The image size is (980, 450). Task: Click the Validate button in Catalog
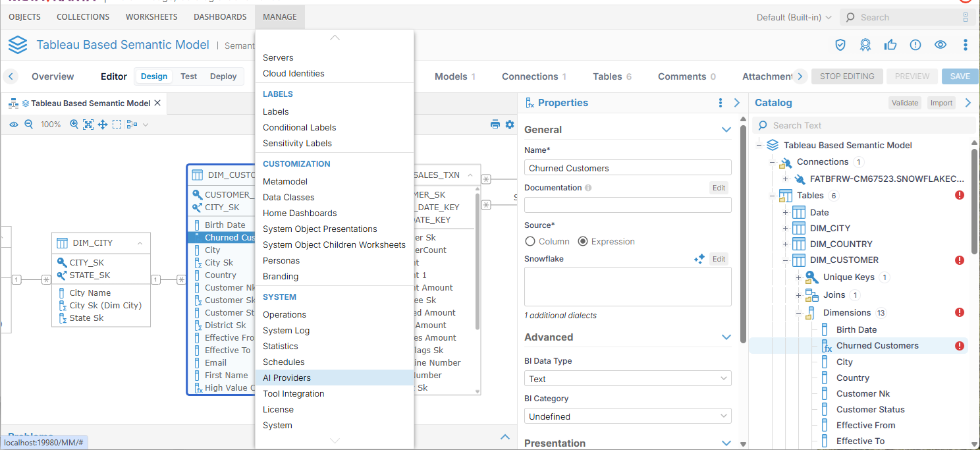[x=905, y=103]
